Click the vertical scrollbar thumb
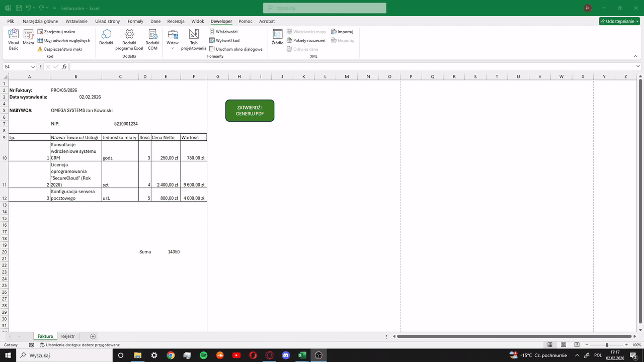 coord(640,201)
